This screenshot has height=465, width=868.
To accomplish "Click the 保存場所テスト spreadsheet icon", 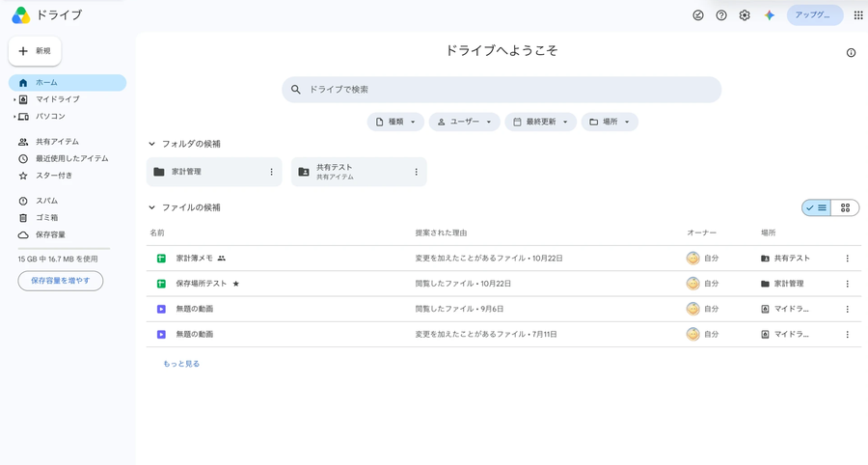I will [x=161, y=284].
